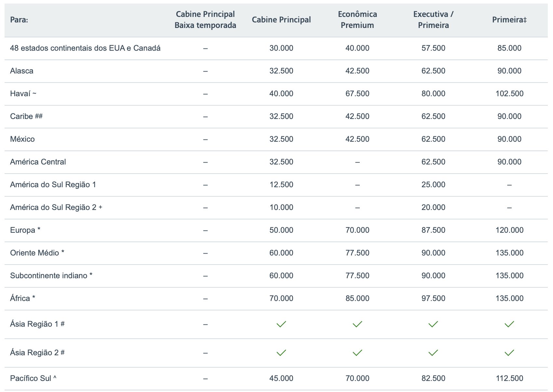Screen dimensions: 553x392
Task: Select the 'Subcontinente indiano *' row label
Action: (x=51, y=276)
